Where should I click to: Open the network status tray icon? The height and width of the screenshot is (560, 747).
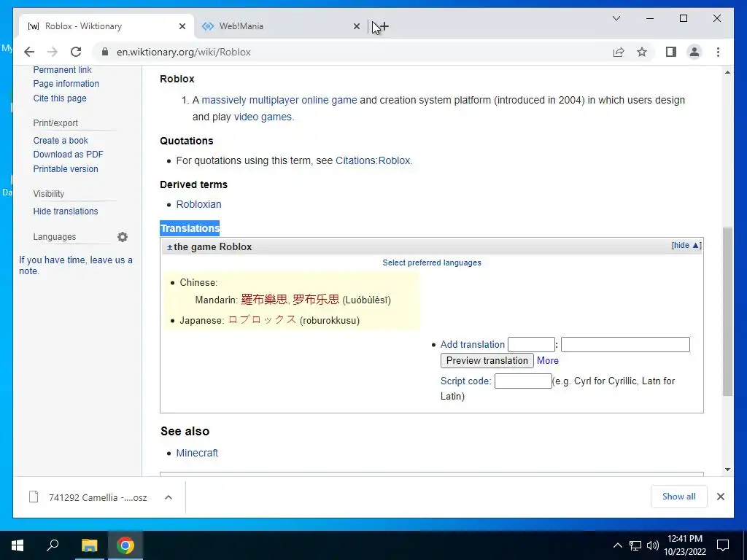click(x=635, y=545)
